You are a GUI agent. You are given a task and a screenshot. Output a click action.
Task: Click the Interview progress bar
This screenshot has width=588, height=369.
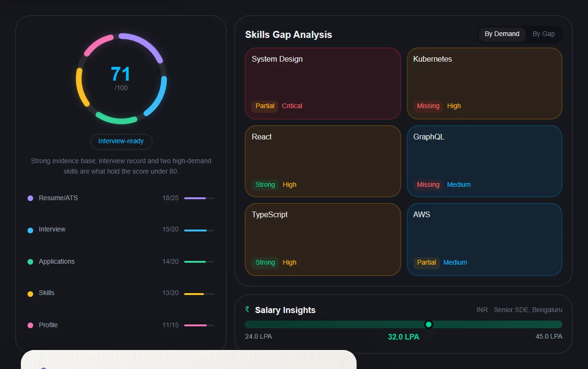coord(199,231)
